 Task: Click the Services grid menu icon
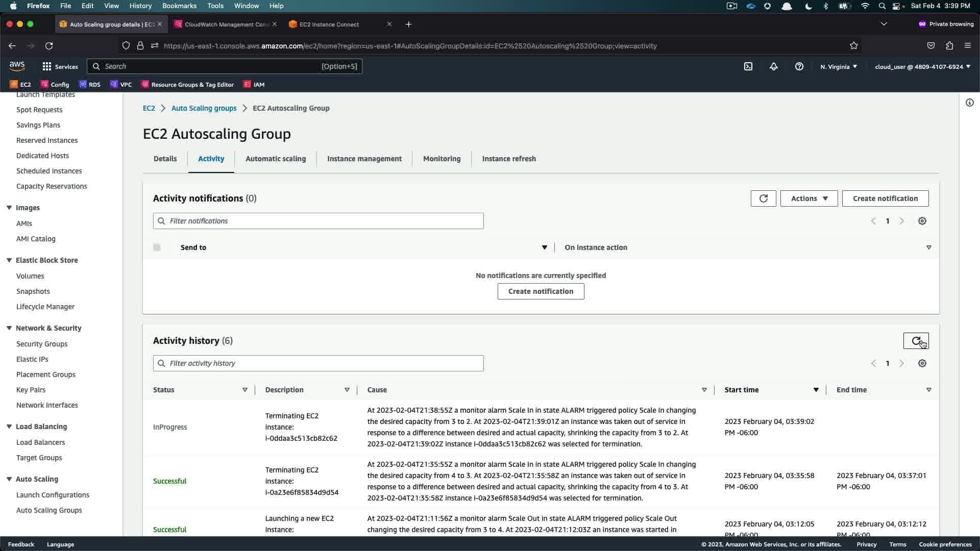(x=47, y=66)
